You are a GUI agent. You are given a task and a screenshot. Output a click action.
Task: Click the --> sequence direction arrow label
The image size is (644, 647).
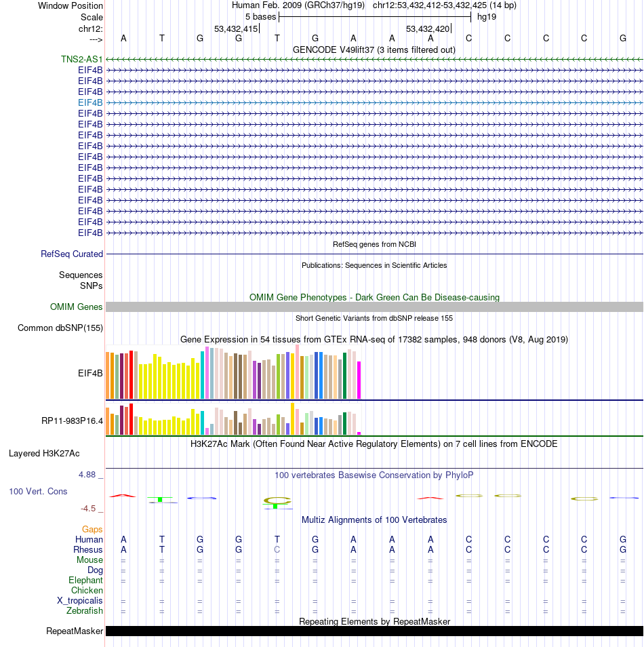(96, 39)
